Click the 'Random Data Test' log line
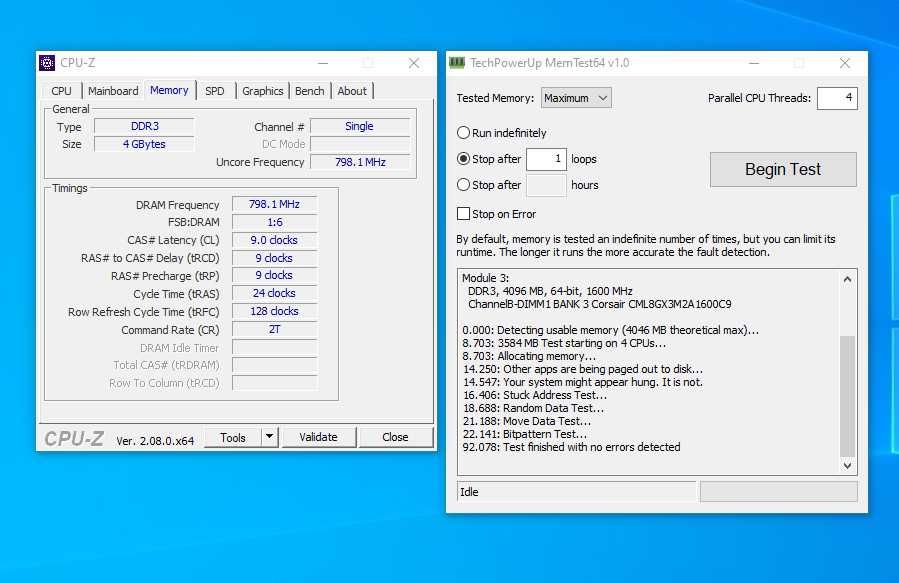The width and height of the screenshot is (899, 583). (533, 408)
